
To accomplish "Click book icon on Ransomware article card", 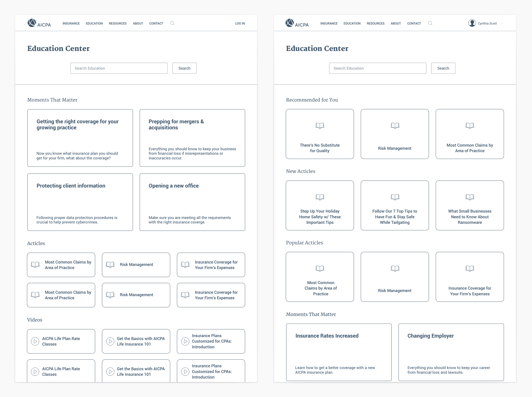I will (x=470, y=197).
